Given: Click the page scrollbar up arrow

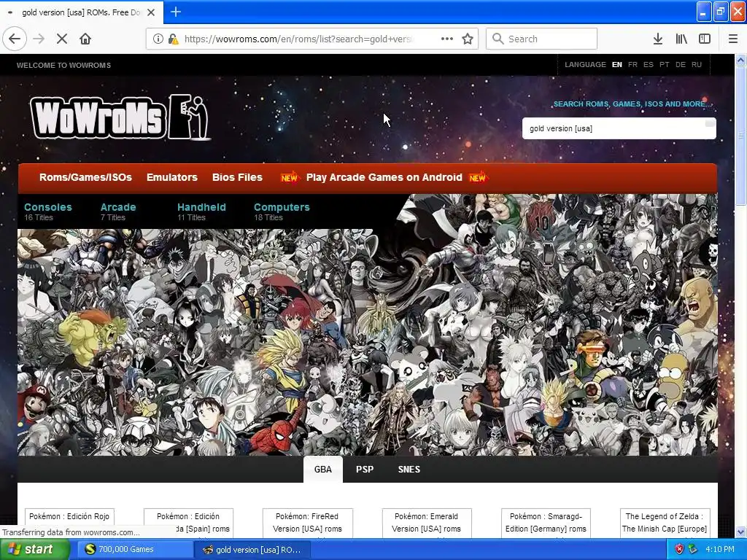Looking at the screenshot, I should point(740,60).
